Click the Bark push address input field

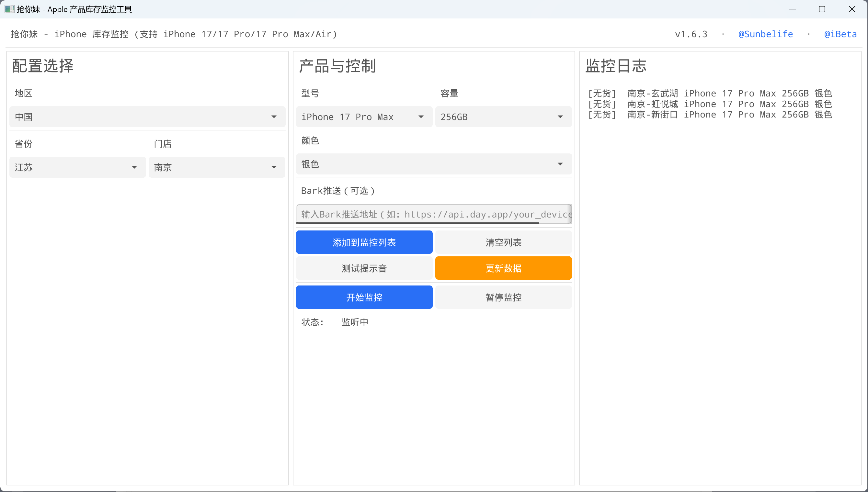click(x=434, y=214)
